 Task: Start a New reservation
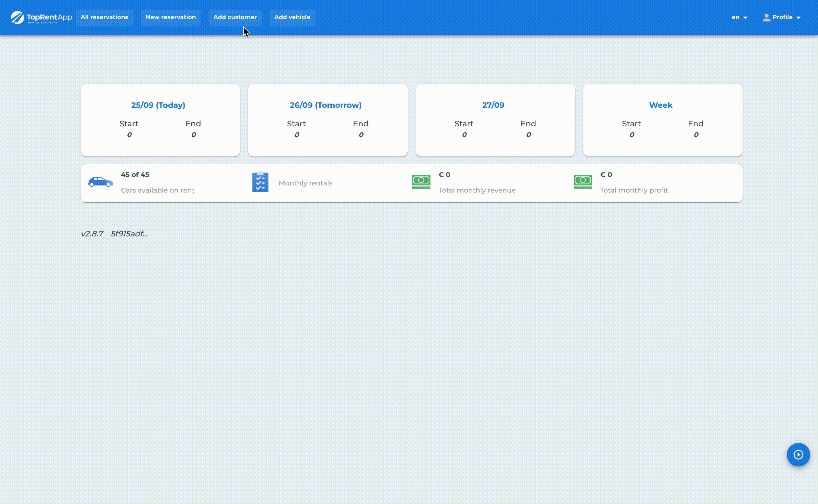pos(171,17)
